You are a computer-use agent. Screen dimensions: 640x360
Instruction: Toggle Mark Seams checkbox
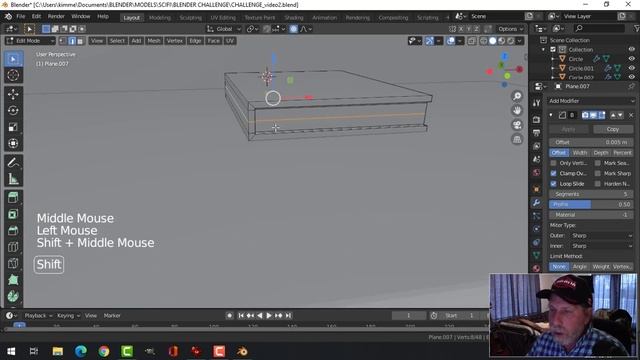click(598, 163)
